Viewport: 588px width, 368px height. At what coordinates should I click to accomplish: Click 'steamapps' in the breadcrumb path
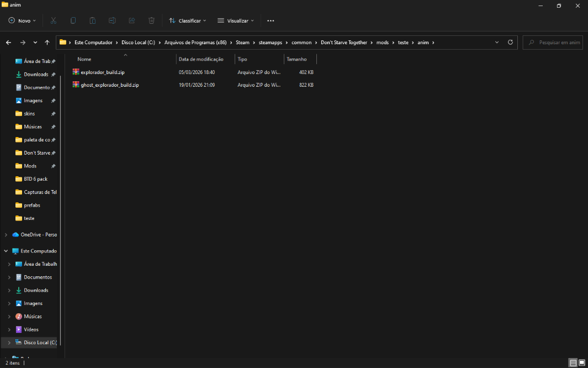click(x=270, y=43)
